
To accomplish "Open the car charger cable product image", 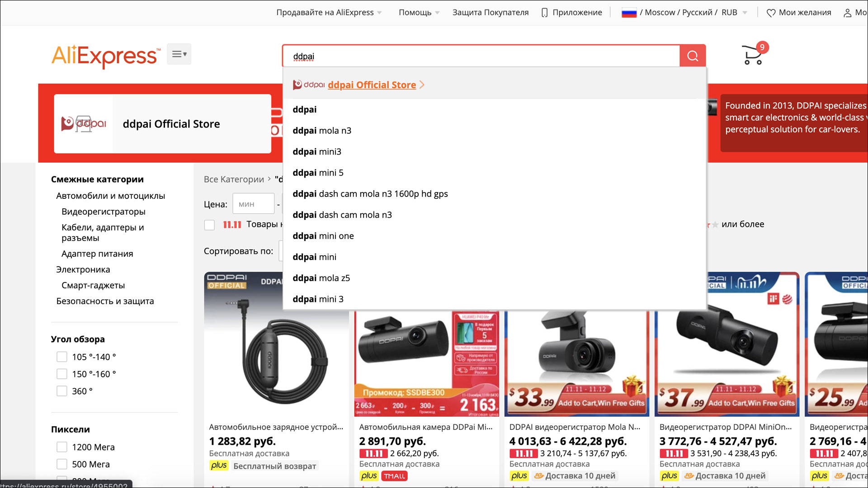I will click(276, 344).
